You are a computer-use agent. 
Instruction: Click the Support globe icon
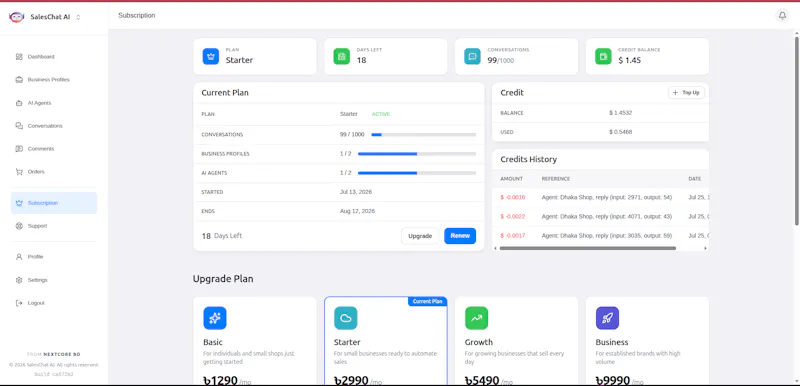[x=19, y=226]
